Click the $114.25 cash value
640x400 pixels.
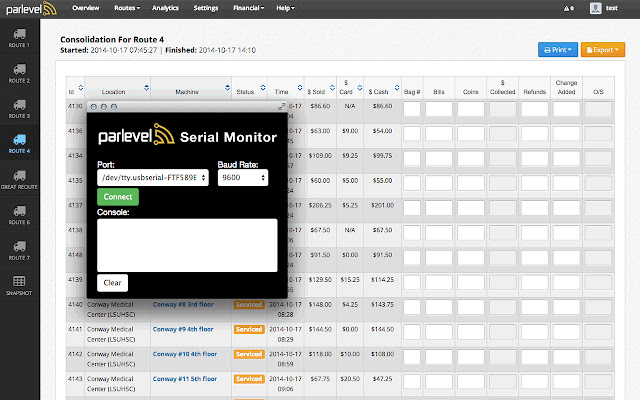click(382, 280)
